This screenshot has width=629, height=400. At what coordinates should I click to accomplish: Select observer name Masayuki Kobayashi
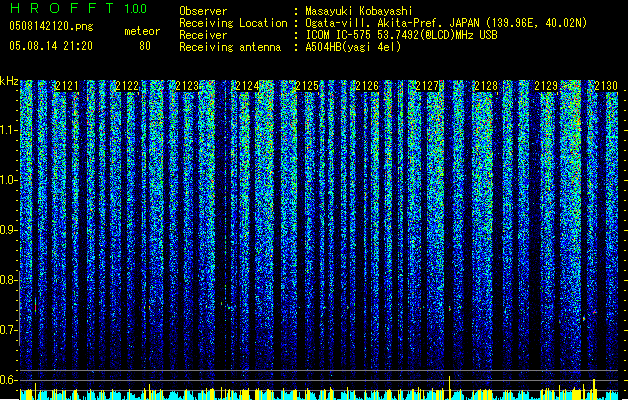point(359,11)
